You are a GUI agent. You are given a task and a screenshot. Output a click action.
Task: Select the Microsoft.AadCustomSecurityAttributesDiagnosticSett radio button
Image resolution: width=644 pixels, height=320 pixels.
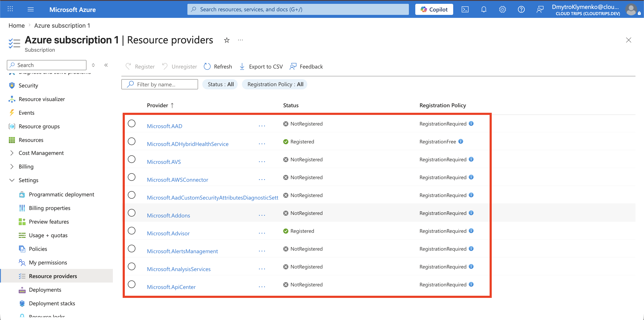(x=131, y=195)
